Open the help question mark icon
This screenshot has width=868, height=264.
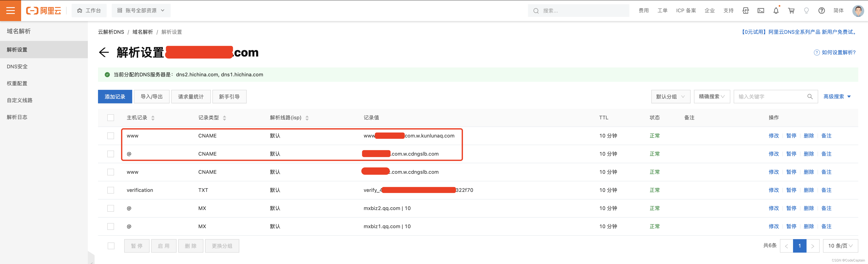(x=822, y=10)
